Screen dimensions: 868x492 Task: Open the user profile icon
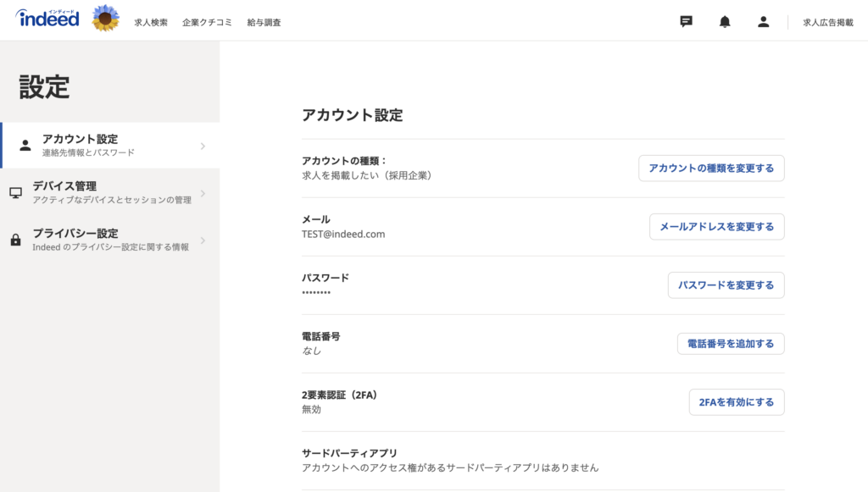tap(763, 22)
